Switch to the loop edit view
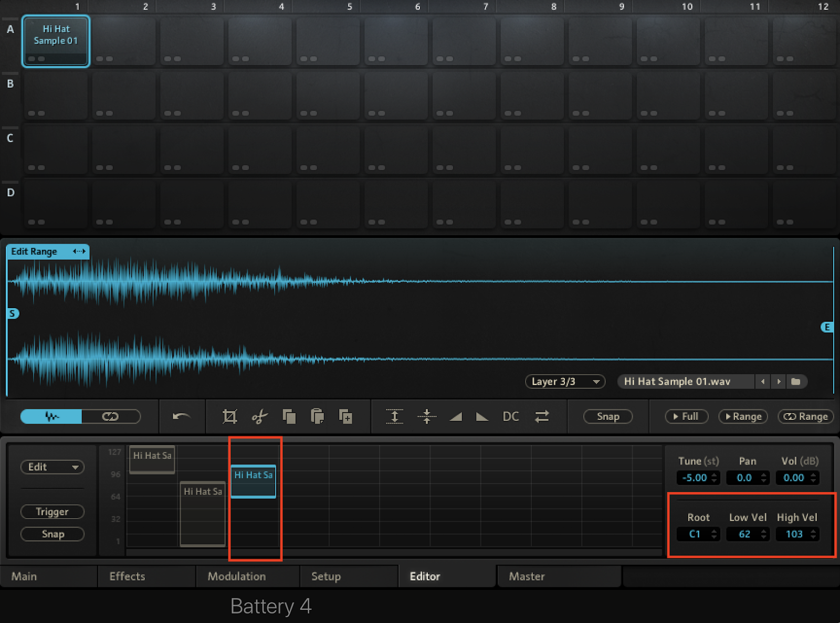This screenshot has width=840, height=623. [x=111, y=417]
